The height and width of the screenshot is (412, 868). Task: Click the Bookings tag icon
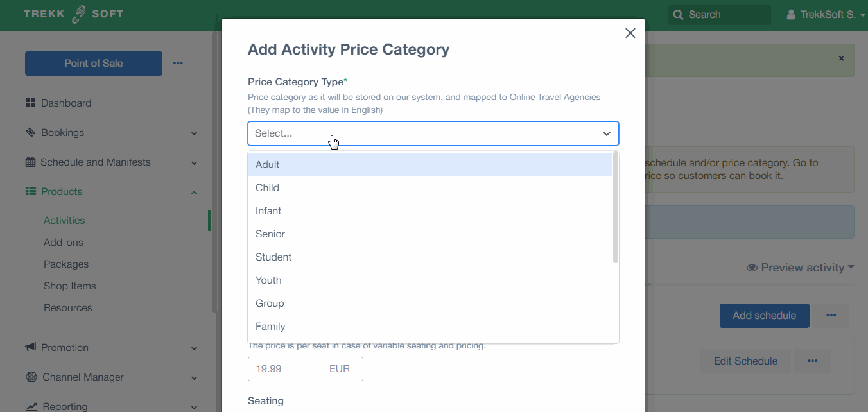click(30, 132)
